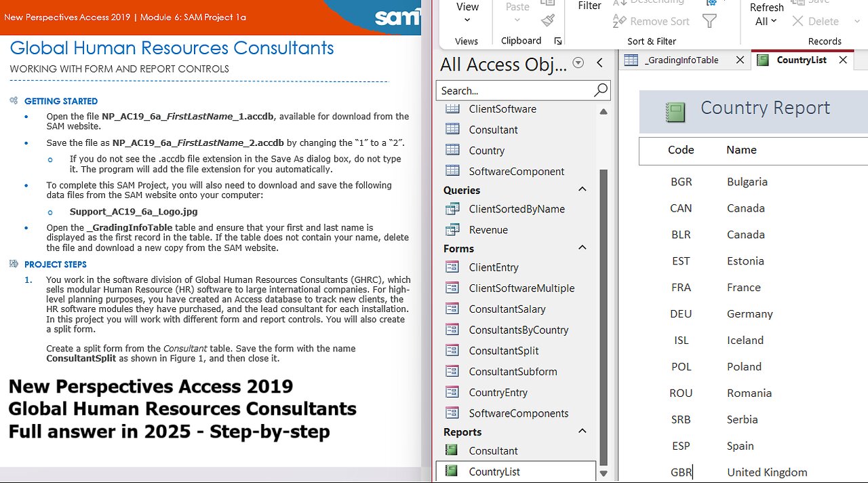Select the Revenue query name

click(488, 230)
